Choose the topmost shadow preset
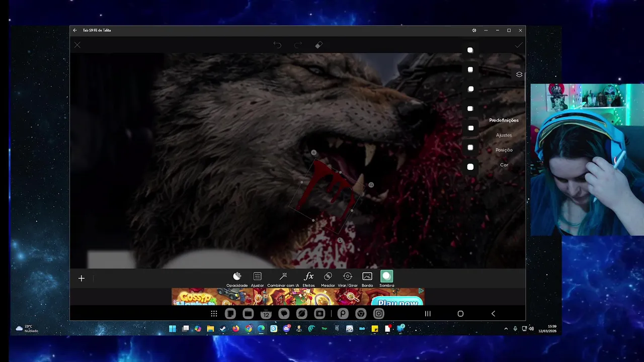Screen dimensions: 644x362 point(470,50)
